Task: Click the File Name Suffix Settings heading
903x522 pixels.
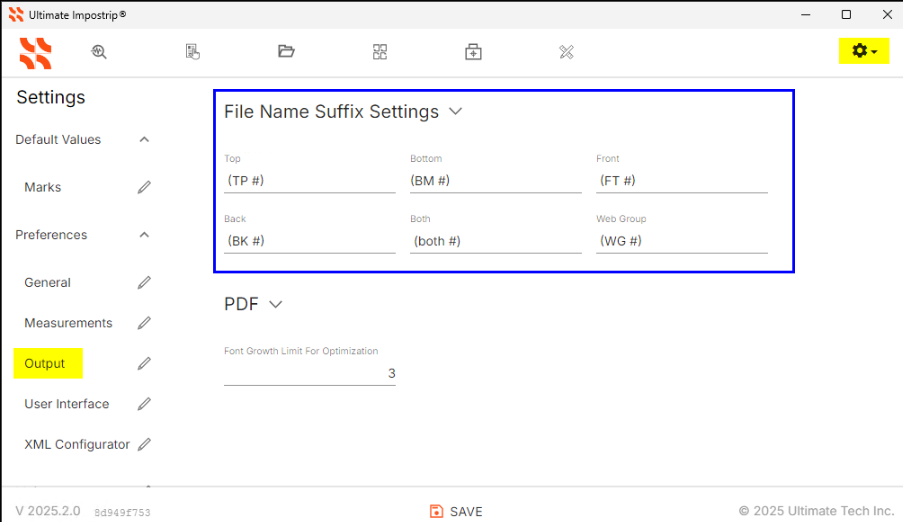Action: click(331, 112)
